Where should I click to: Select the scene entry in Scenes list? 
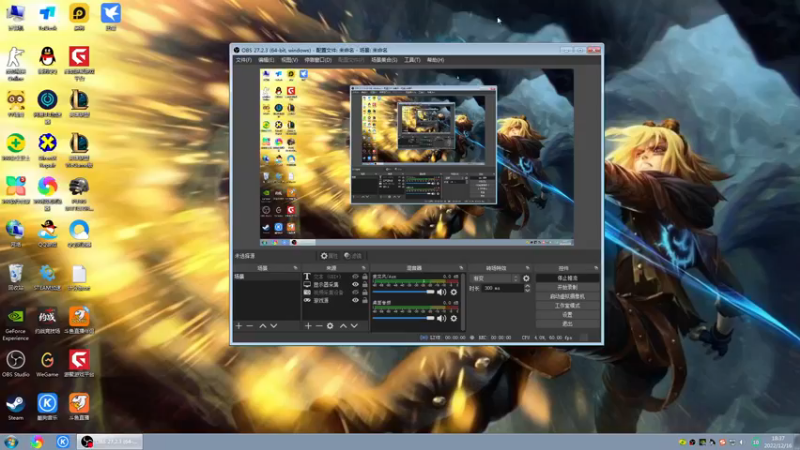(266, 277)
